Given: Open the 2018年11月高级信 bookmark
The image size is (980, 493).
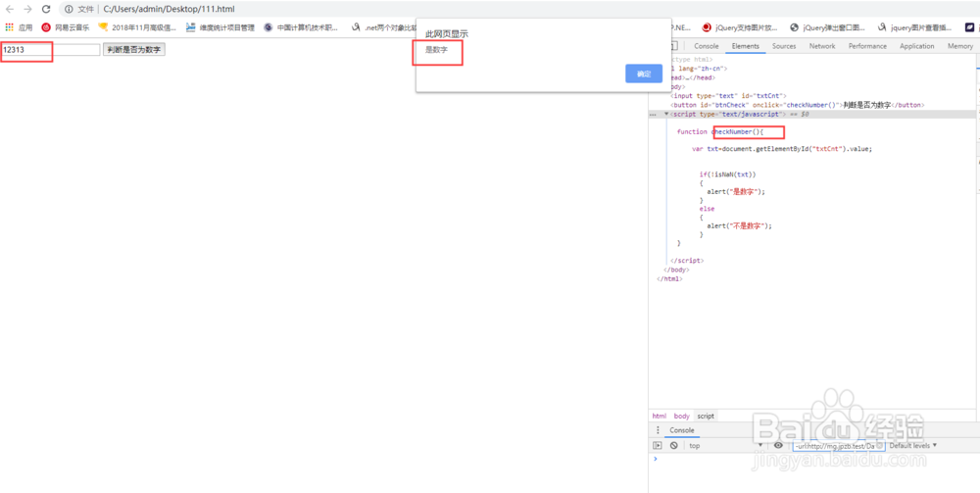Looking at the screenshot, I should point(137,27).
